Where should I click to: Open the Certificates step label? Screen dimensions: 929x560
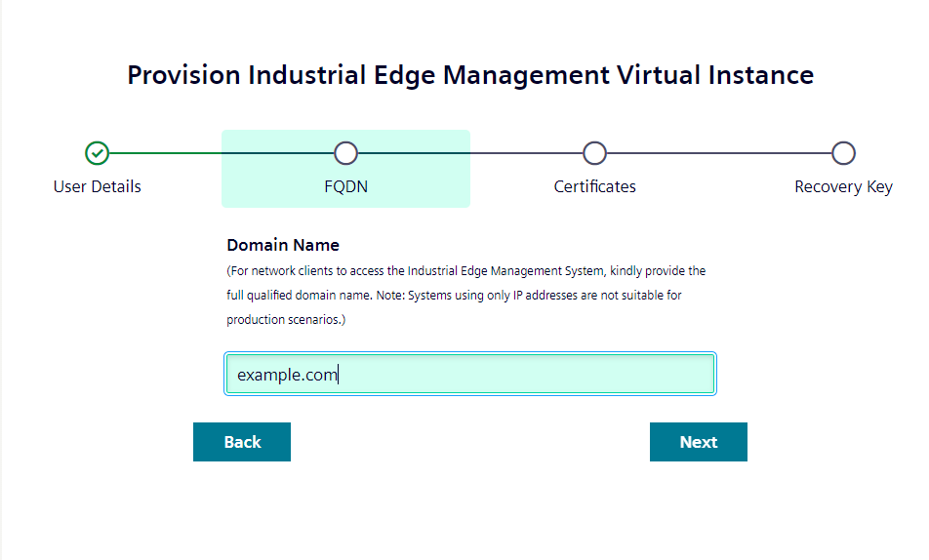[594, 186]
